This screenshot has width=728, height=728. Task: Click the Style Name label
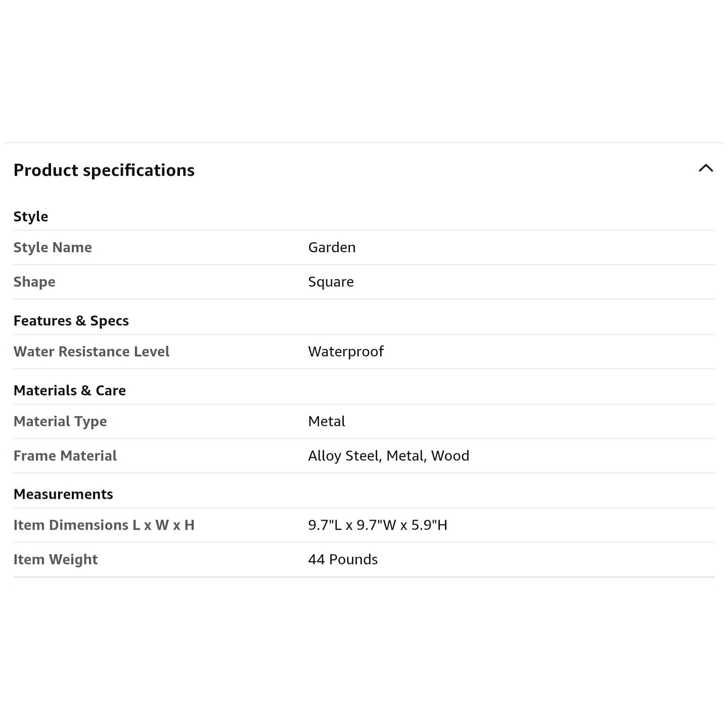[53, 247]
